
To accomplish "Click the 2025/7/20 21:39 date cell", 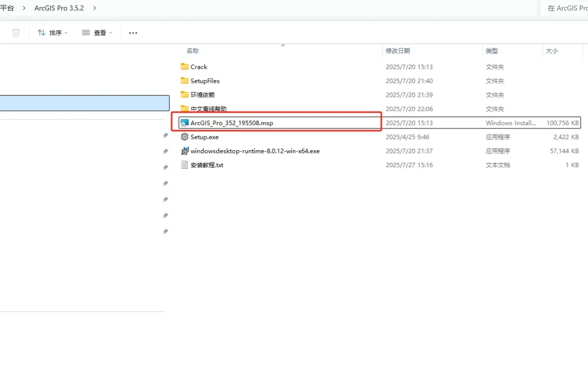I will (x=409, y=95).
